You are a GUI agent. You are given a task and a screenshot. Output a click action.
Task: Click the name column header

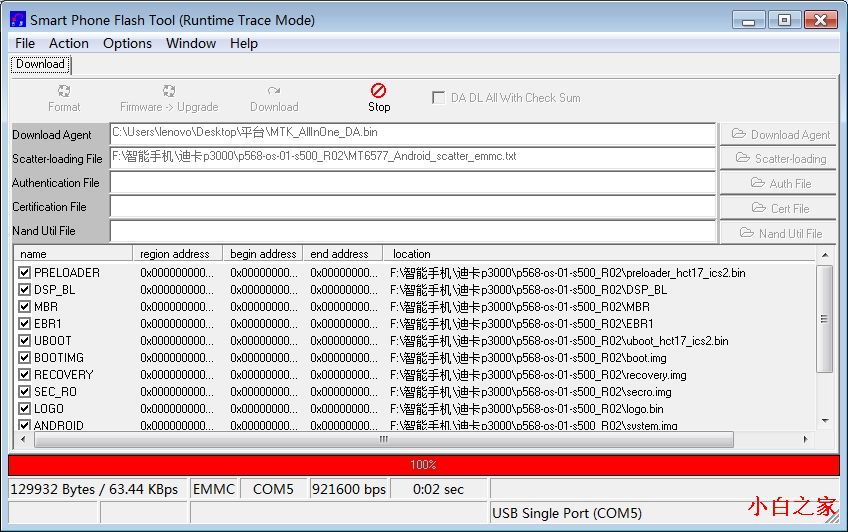(x=73, y=254)
